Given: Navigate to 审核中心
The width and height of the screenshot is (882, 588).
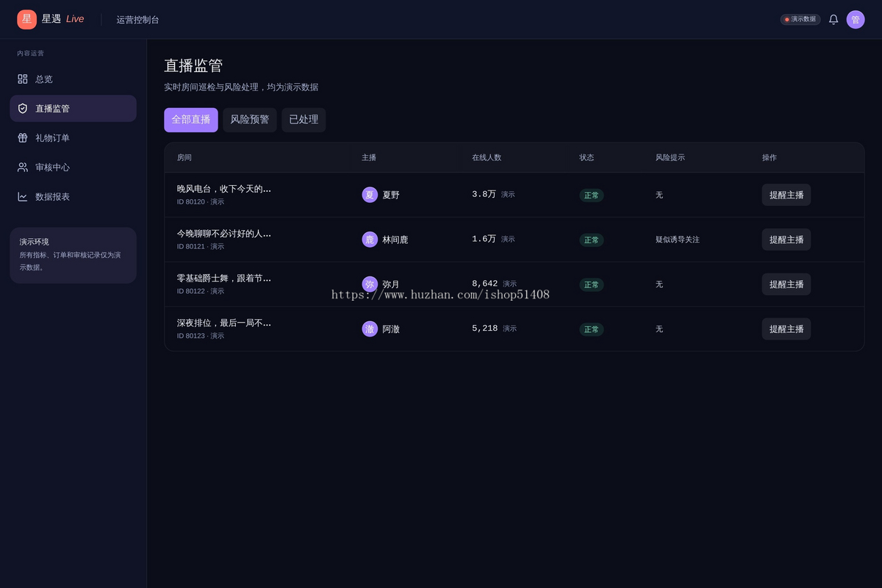Looking at the screenshot, I should [73, 167].
